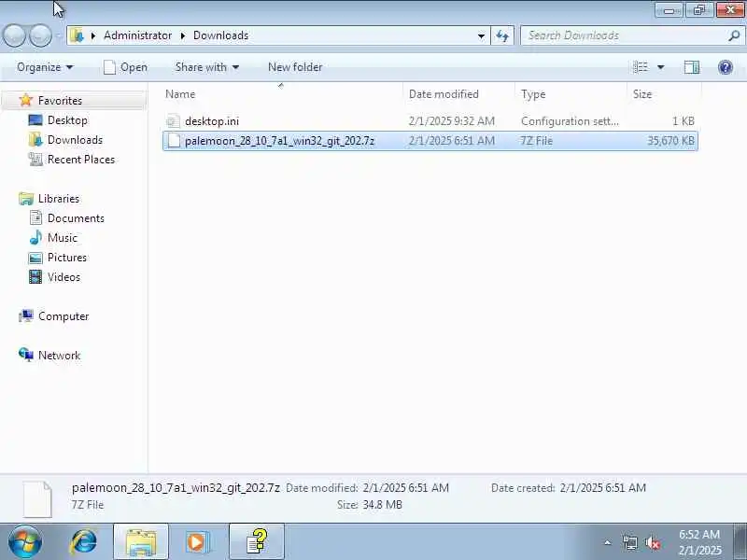Click the Size 34.8 MB value in details pane
This screenshot has height=560, width=747.
pyautogui.click(x=382, y=505)
